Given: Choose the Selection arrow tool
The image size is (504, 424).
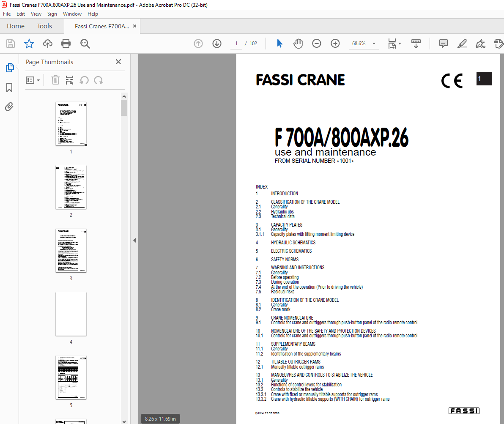Looking at the screenshot, I should [279, 44].
